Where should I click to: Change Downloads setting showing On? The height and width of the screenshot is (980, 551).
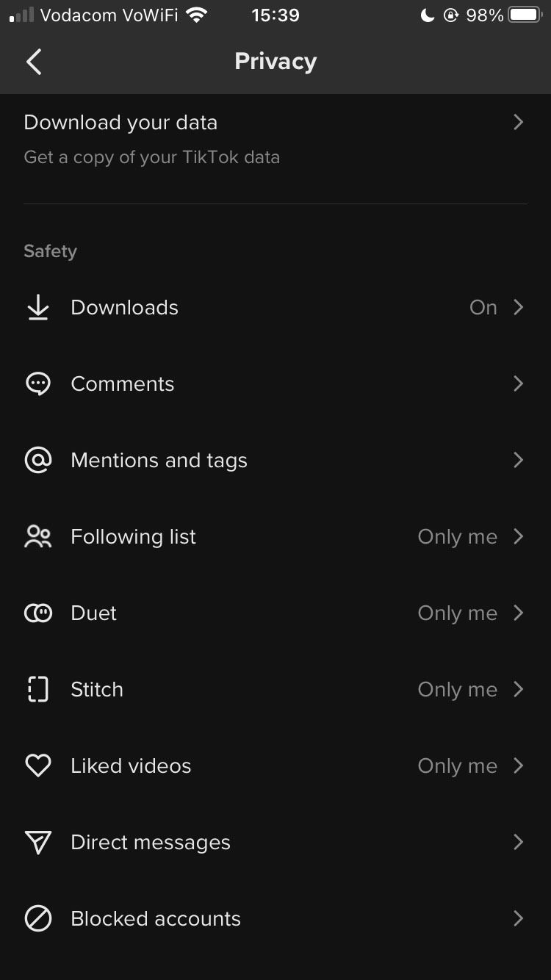pyautogui.click(x=483, y=308)
